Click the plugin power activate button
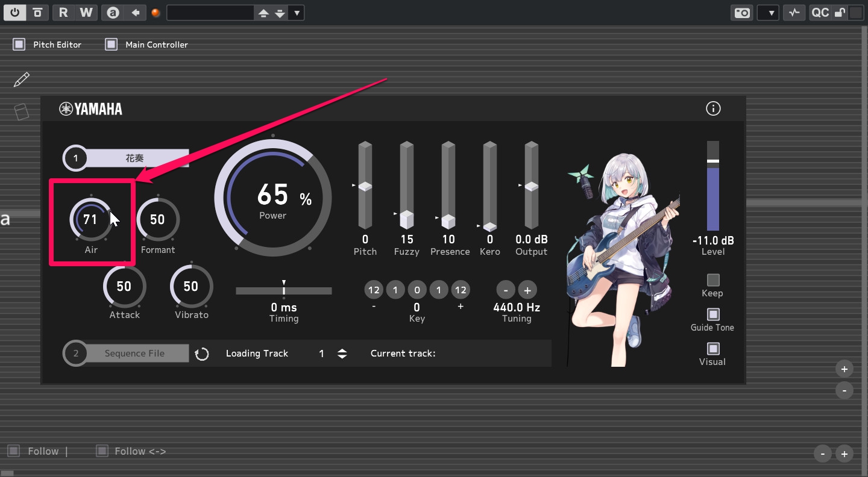Image resolution: width=868 pixels, height=477 pixels. tap(14, 12)
